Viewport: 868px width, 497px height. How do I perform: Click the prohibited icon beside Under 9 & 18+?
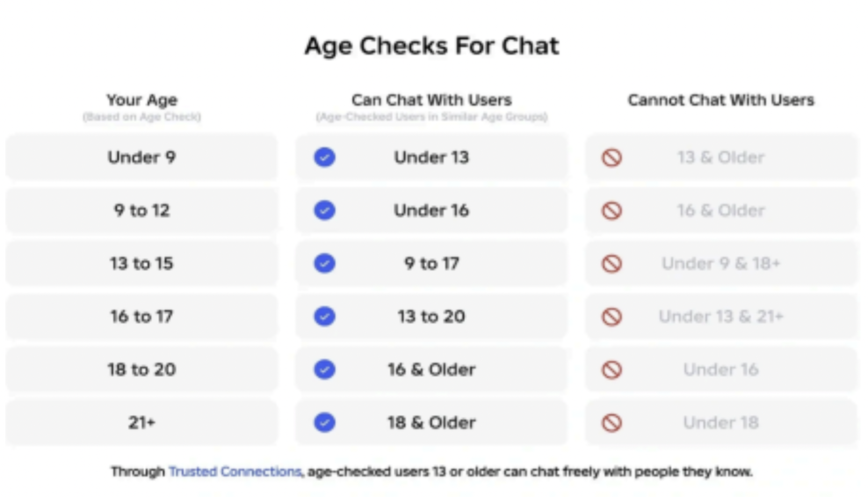[x=612, y=264]
